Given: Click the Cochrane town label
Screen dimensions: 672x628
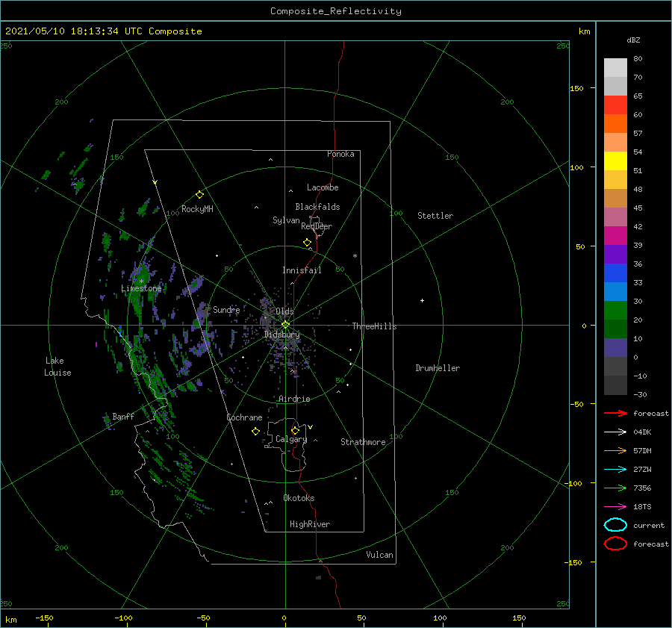Looking at the screenshot, I should (x=244, y=417).
